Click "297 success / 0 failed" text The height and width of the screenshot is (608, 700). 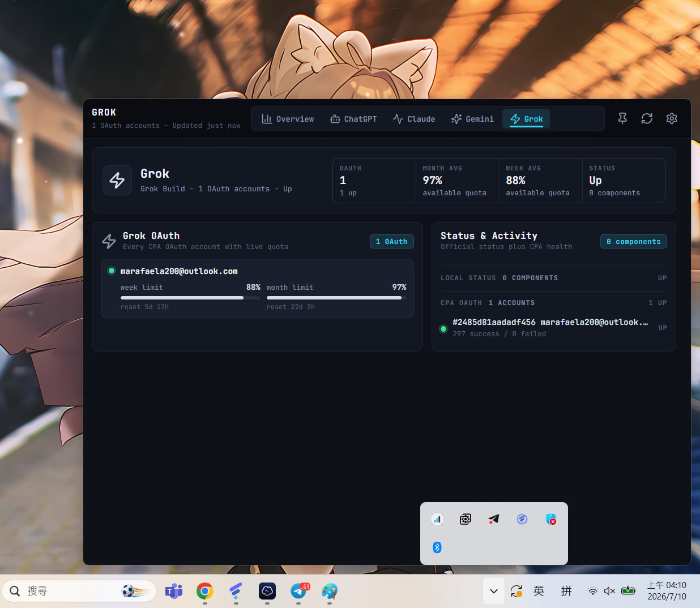click(500, 334)
